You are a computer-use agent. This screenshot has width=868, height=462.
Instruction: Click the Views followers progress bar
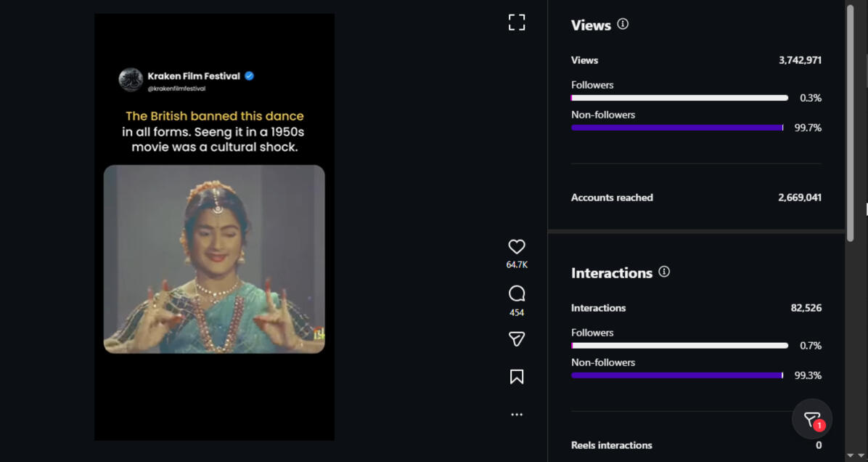coord(679,98)
